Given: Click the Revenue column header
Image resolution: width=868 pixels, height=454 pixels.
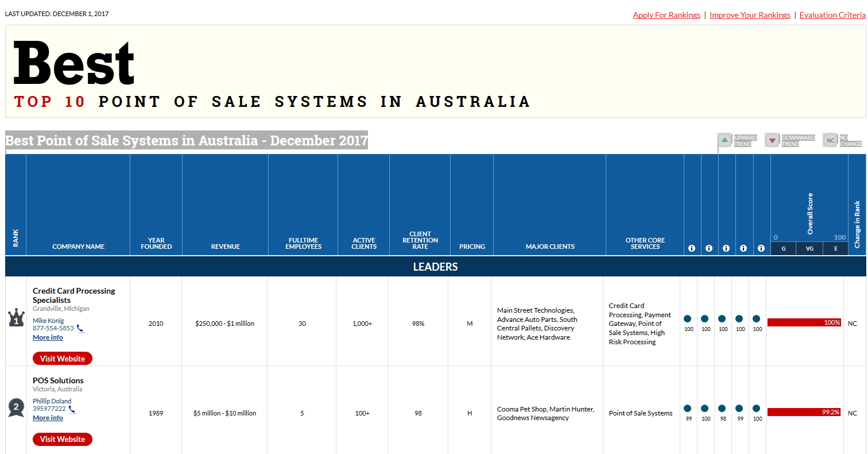Looking at the screenshot, I should pyautogui.click(x=225, y=247).
